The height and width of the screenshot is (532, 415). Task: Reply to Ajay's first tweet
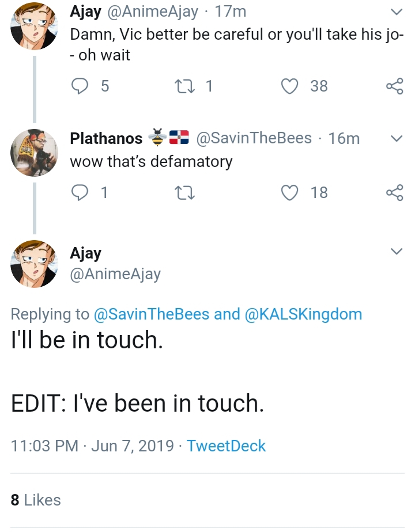click(x=80, y=86)
